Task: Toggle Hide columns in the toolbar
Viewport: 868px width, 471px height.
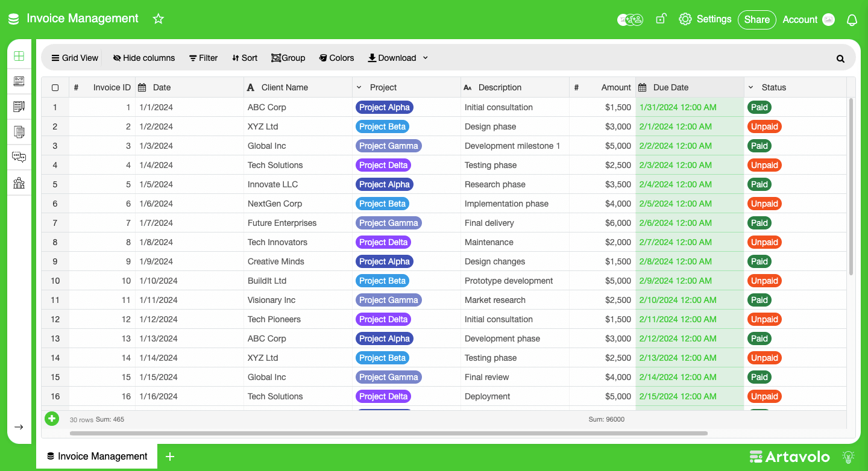Action: pos(143,58)
